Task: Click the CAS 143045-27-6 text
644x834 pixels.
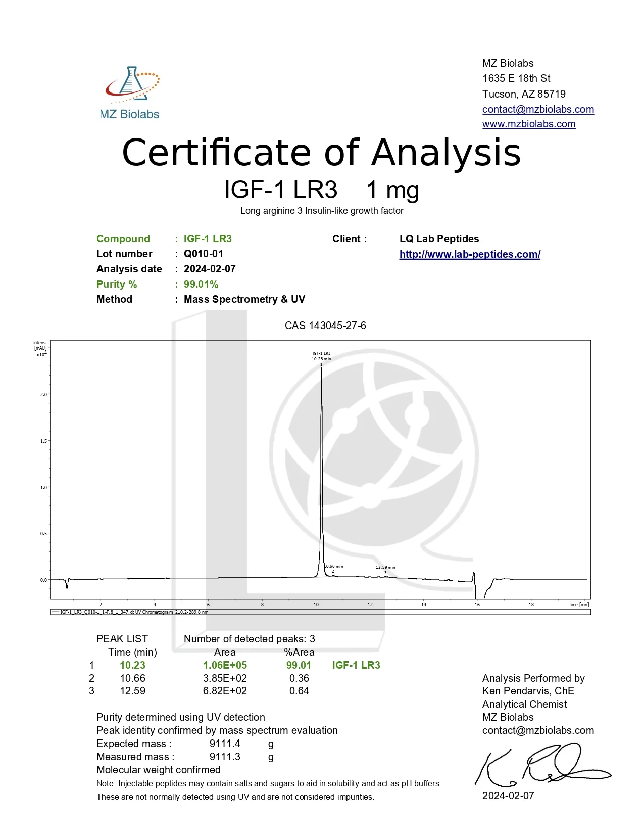Action: point(325,326)
